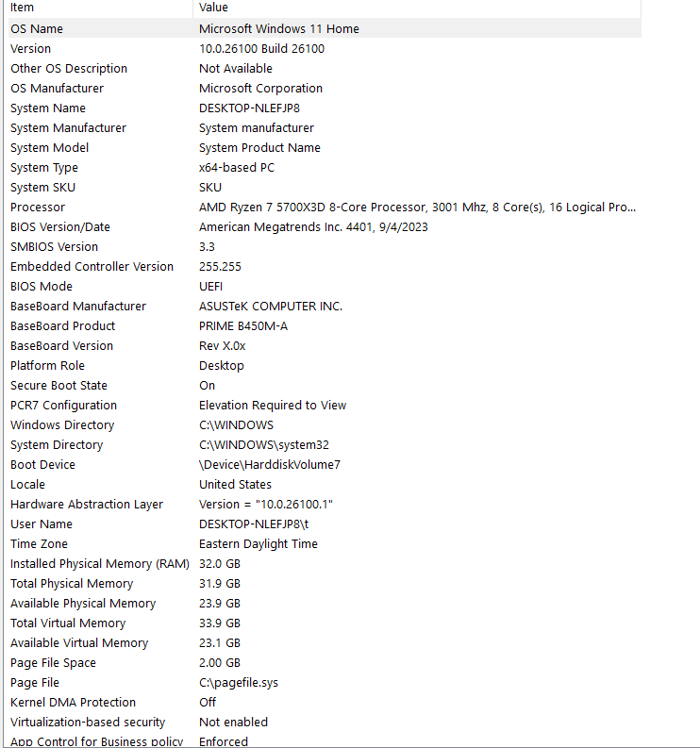Select the Boot Device row
This screenshot has height=748, width=700.
pos(325,465)
